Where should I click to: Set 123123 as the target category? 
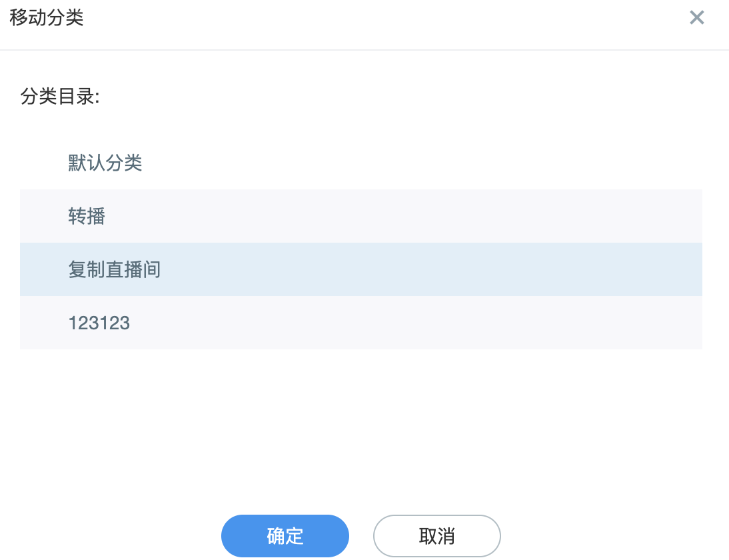[x=361, y=323]
